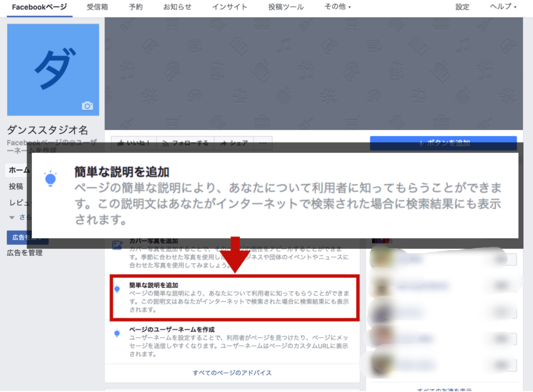
Task: Click the フォローする button
Action: pos(185,143)
